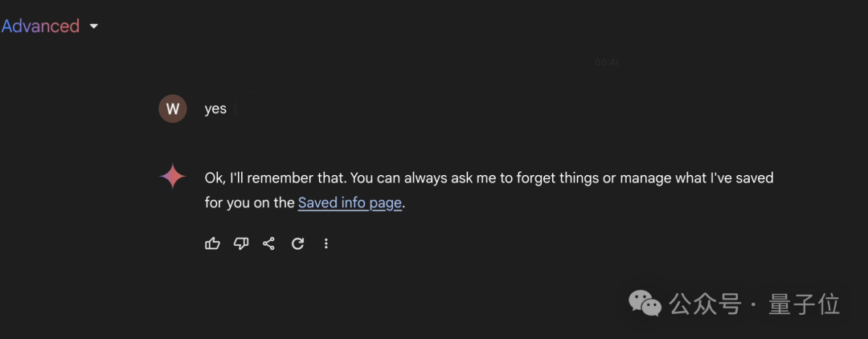Click the WeChat logo in the watermark
Image resolution: width=868 pixels, height=339 pixels.
pyautogui.click(x=645, y=304)
